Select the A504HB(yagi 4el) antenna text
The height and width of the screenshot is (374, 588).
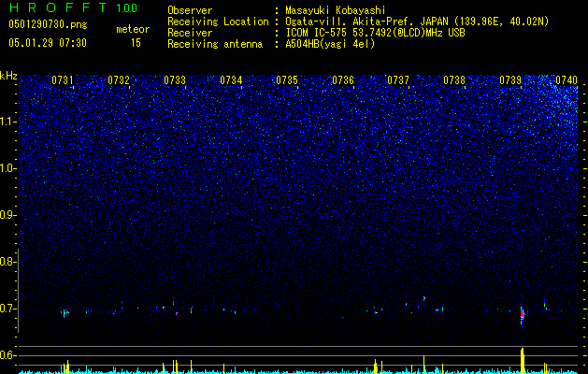pyautogui.click(x=330, y=44)
